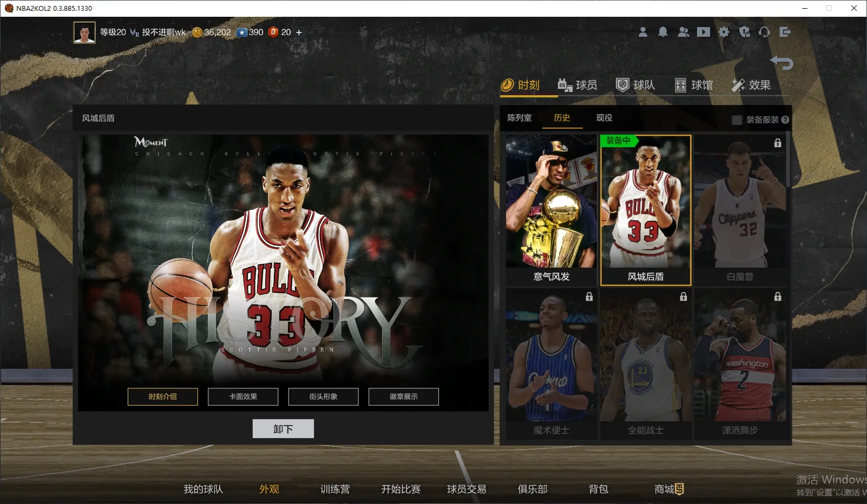Open the friends list icon
Viewport: 867px width, 504px height.
tap(684, 32)
